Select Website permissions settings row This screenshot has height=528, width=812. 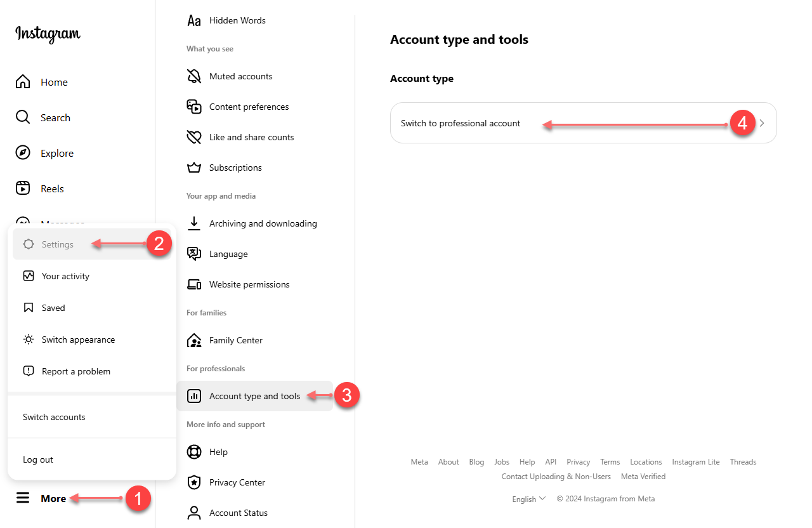pyautogui.click(x=254, y=284)
